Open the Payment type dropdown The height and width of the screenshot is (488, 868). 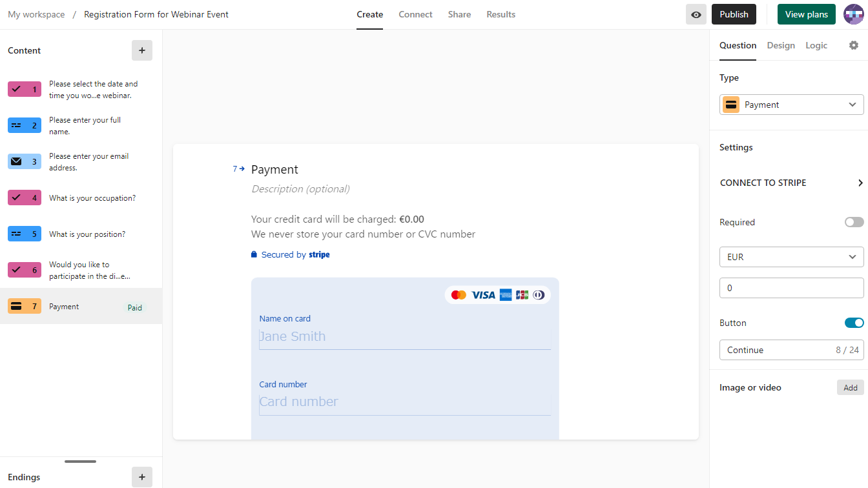pos(791,105)
